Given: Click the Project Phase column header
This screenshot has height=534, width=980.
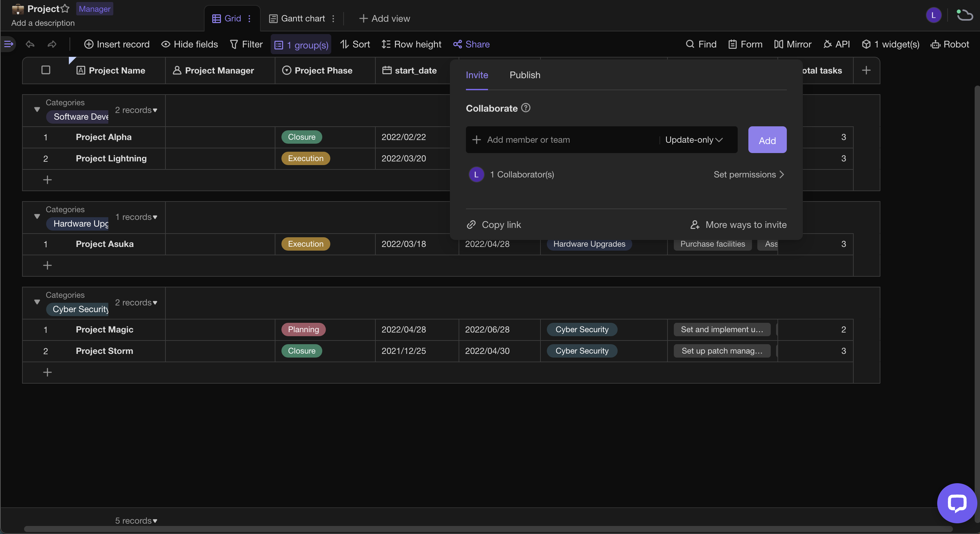Looking at the screenshot, I should tap(325, 71).
